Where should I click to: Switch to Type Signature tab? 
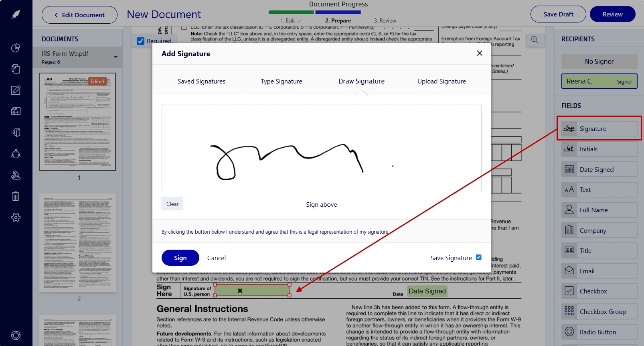click(x=281, y=81)
